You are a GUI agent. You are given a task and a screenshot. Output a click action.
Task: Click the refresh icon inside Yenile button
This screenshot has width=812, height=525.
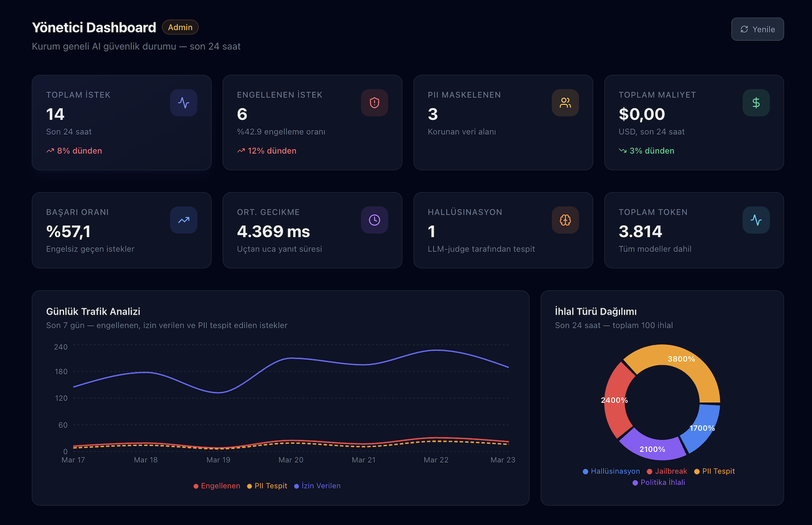click(x=744, y=29)
